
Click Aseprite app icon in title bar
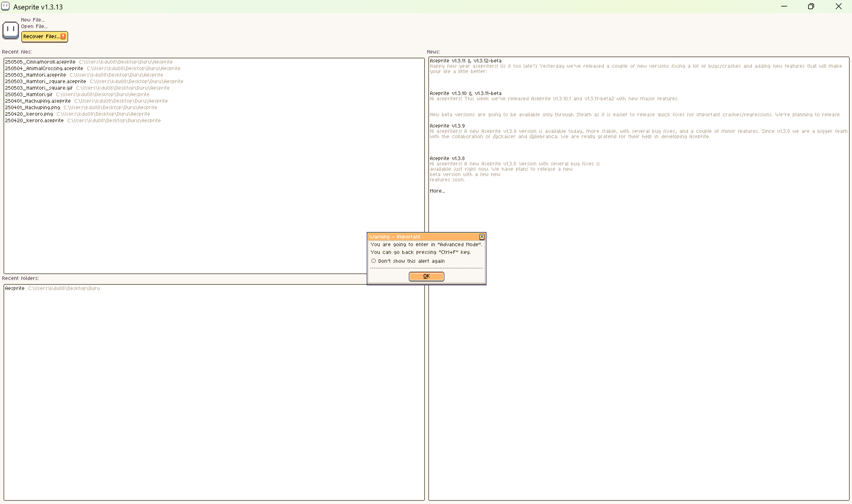click(x=5, y=7)
